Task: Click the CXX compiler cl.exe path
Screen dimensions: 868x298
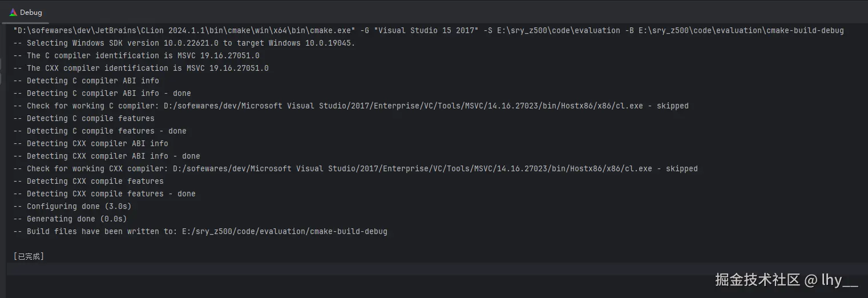Action: 412,168
